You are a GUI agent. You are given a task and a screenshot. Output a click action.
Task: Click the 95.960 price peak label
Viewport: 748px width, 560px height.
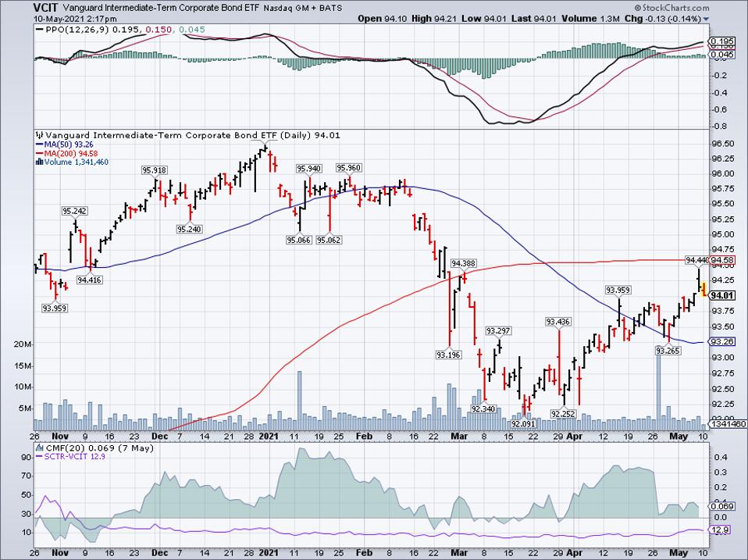(349, 167)
